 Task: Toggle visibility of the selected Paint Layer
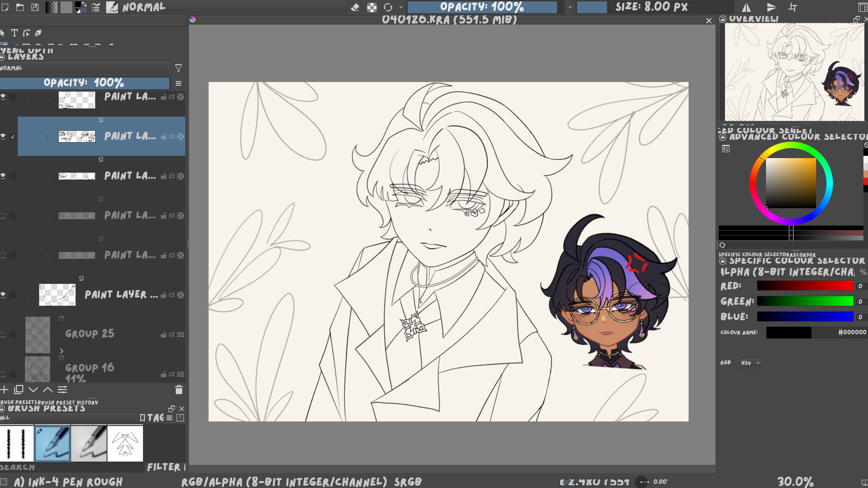point(4,137)
